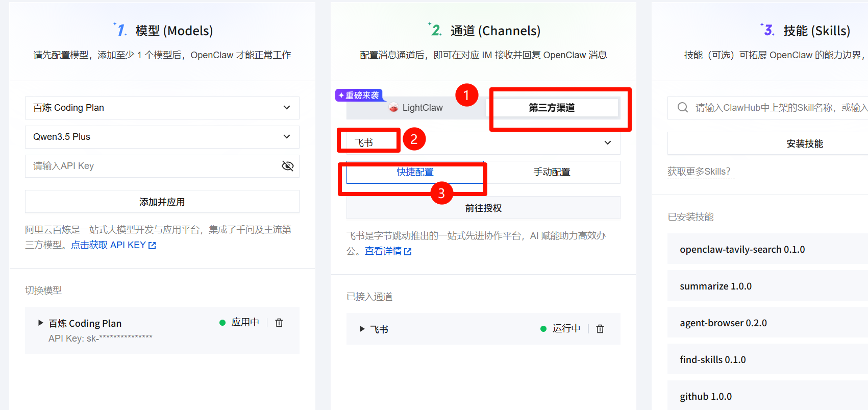
Task: Delete the 飞书 connected channel
Action: (x=600, y=329)
